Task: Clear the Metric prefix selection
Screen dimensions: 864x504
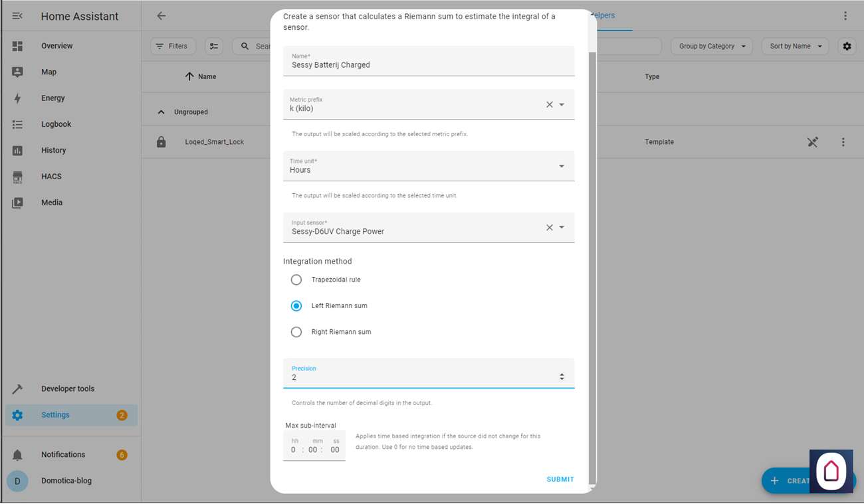Action: click(x=550, y=105)
